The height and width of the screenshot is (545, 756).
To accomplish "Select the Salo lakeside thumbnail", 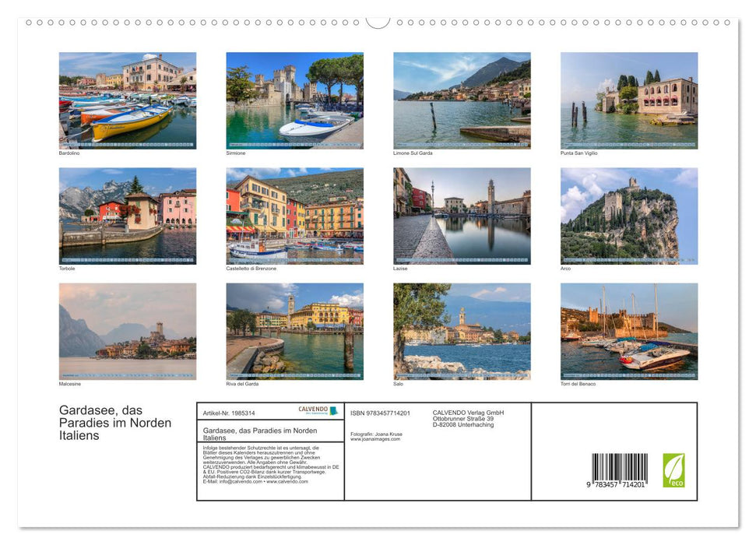I will [x=461, y=332].
